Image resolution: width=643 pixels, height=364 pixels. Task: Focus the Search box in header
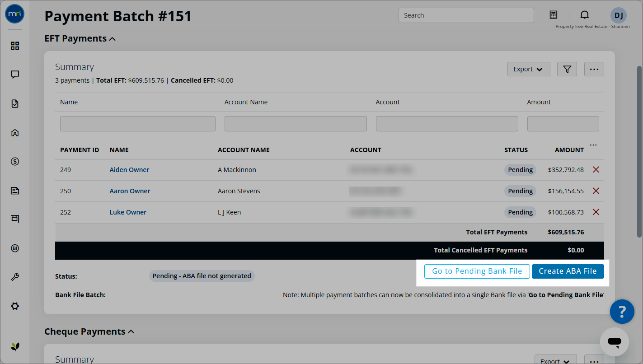(466, 15)
